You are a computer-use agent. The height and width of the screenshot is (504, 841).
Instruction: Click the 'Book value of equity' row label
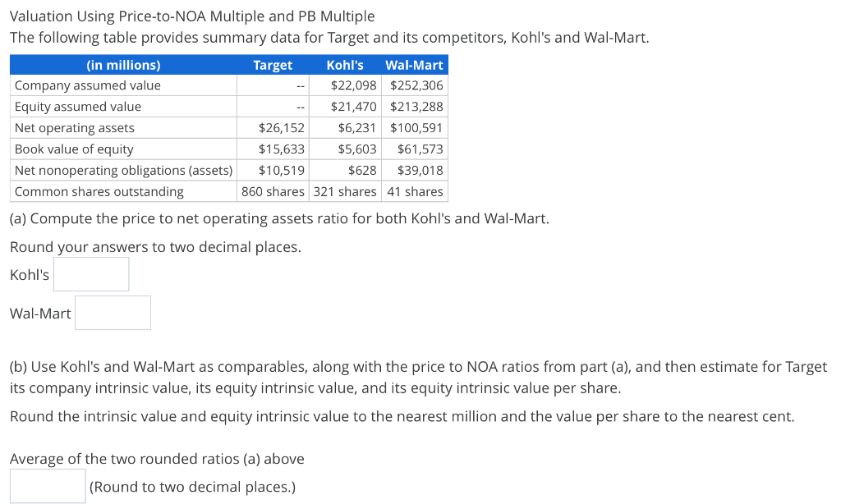pyautogui.click(x=74, y=149)
